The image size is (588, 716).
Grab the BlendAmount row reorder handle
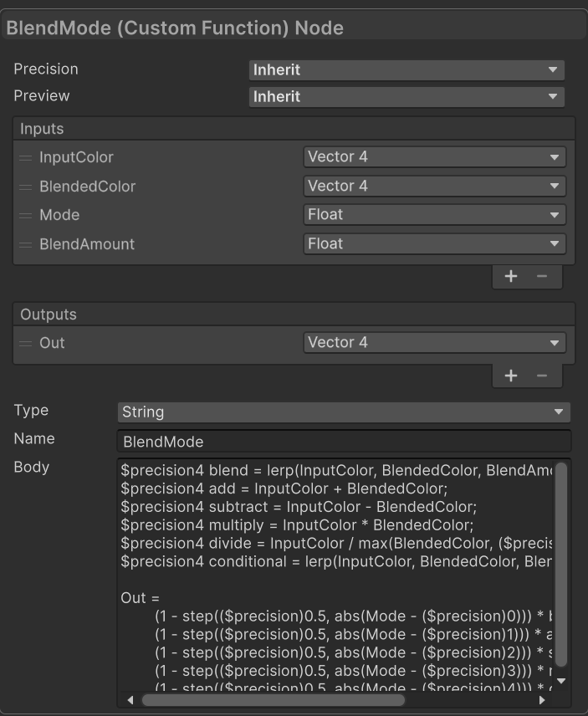pos(26,245)
